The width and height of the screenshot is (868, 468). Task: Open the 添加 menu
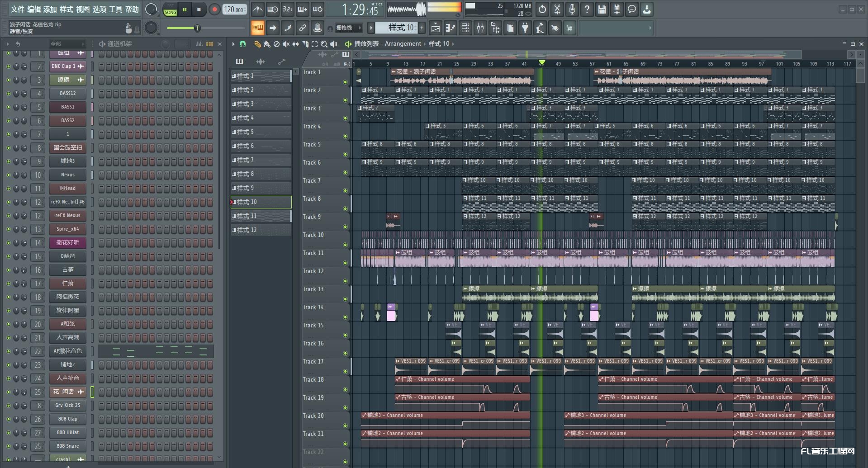[50, 9]
